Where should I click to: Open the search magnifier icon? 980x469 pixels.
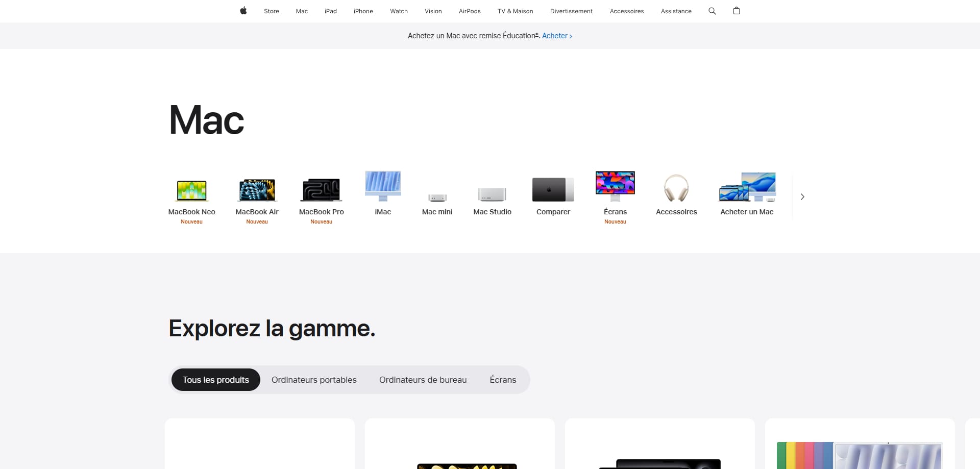point(712,11)
